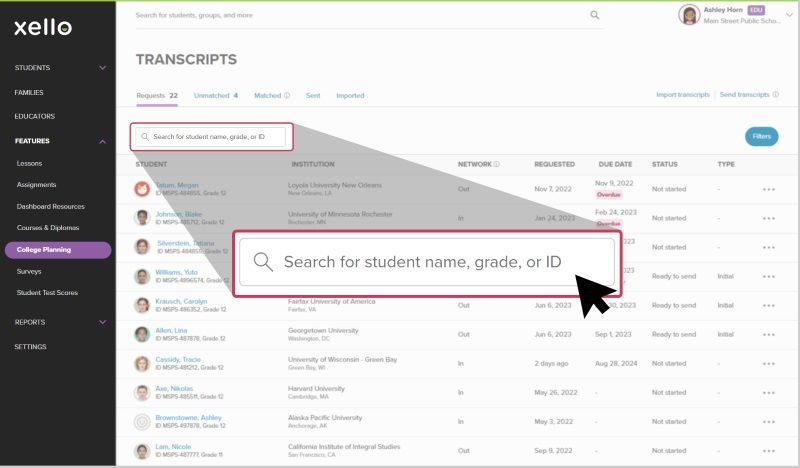The image size is (800, 468).
Task: Click the magnifier icon in top search bar
Action: 595,15
